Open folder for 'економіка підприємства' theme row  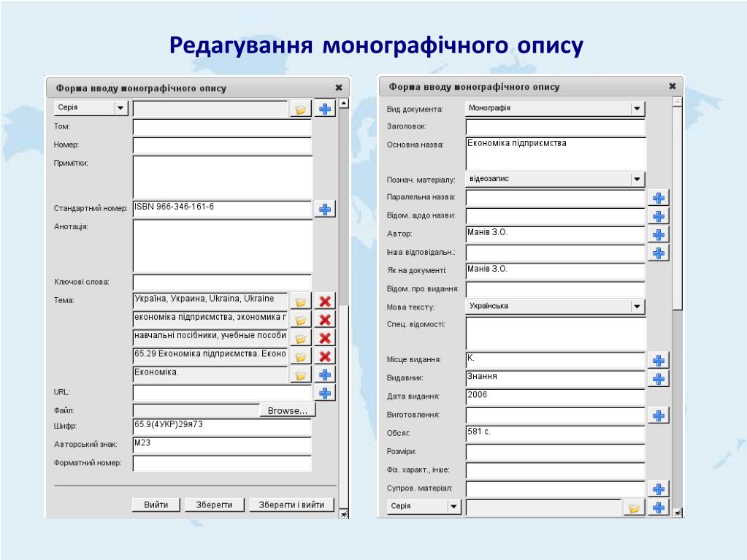click(301, 320)
